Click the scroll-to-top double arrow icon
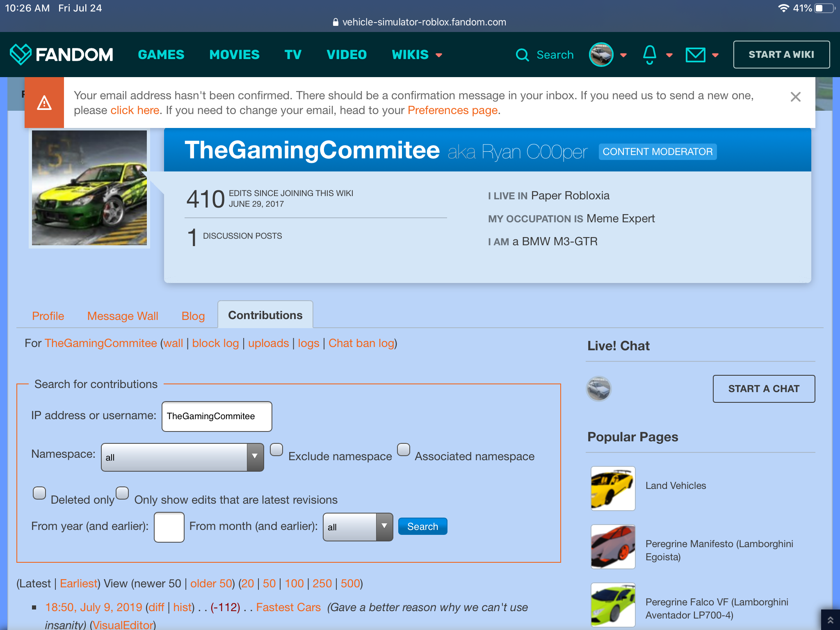Viewport: 840px width, 630px height. coord(830,620)
